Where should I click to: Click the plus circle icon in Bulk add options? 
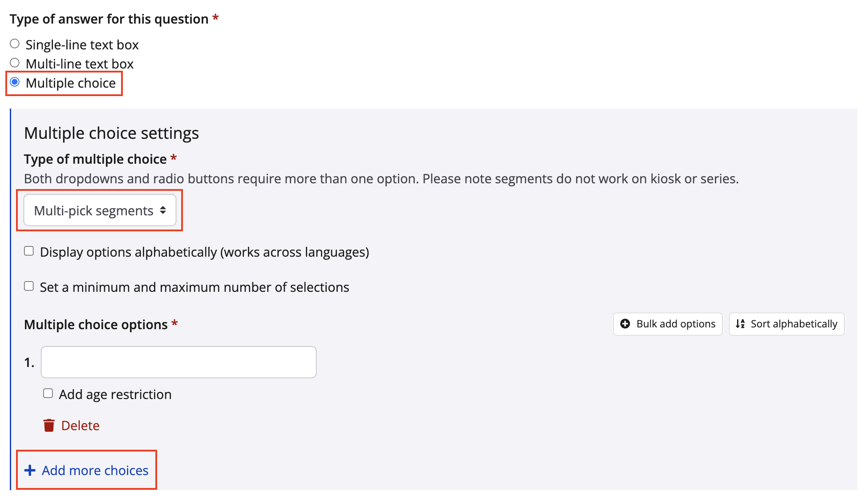625,324
